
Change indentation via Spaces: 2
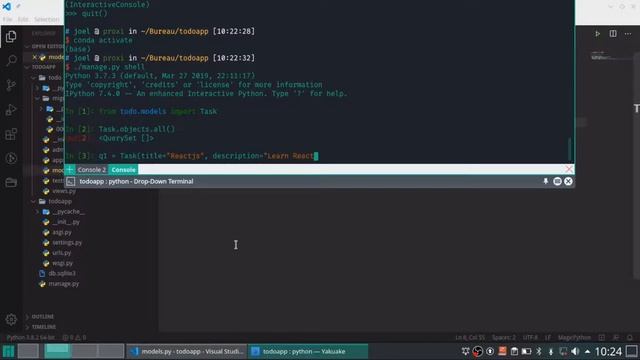pos(503,338)
